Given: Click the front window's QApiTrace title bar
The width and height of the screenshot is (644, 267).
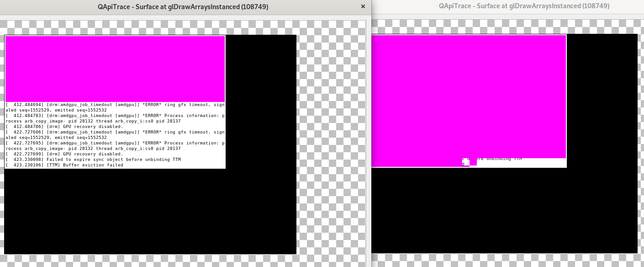Looking at the screenshot, I should click(183, 7).
